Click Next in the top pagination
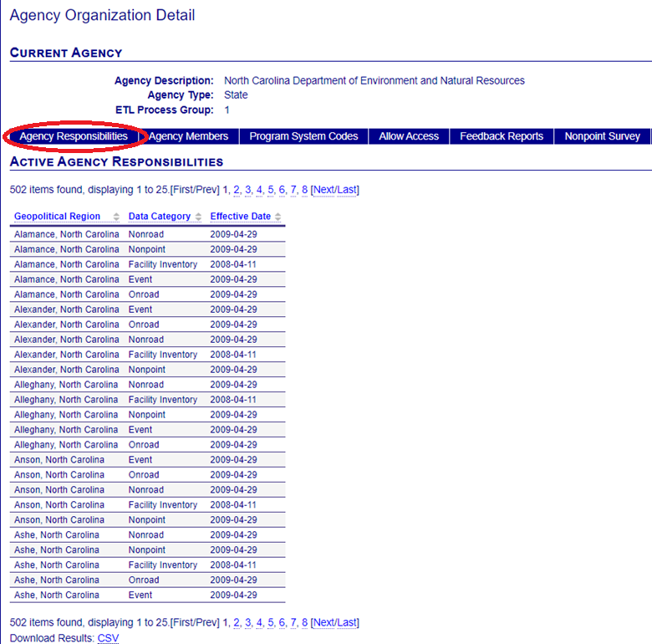The height and width of the screenshot is (644, 652). 323,190
